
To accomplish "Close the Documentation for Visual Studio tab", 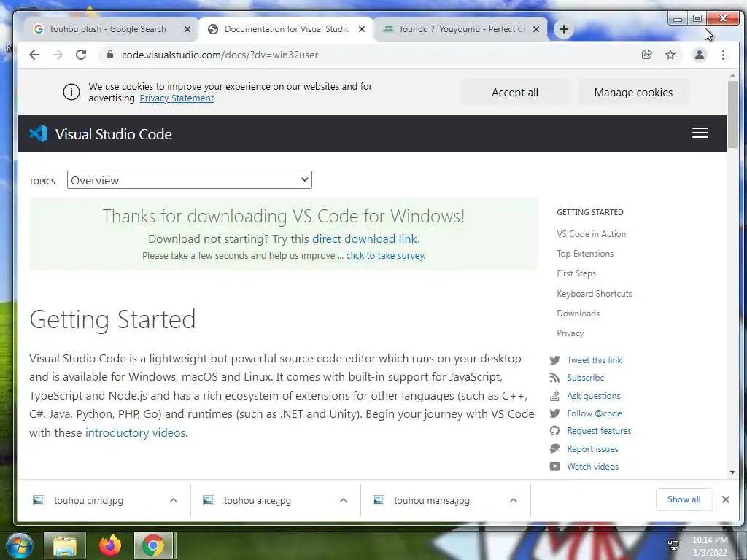I will pyautogui.click(x=362, y=29).
